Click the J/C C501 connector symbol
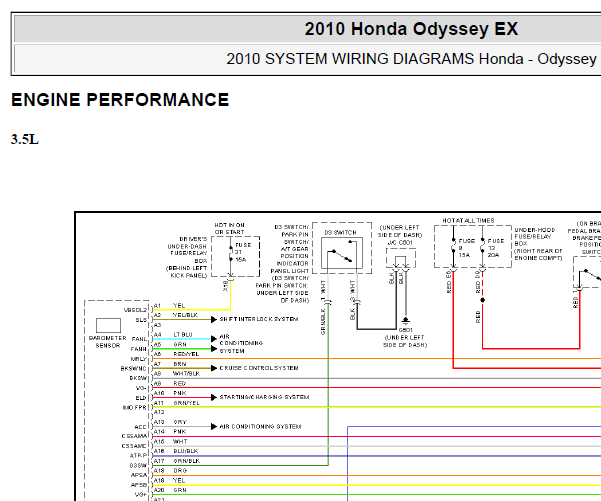Viewport: 601px width, 501px height. click(401, 261)
